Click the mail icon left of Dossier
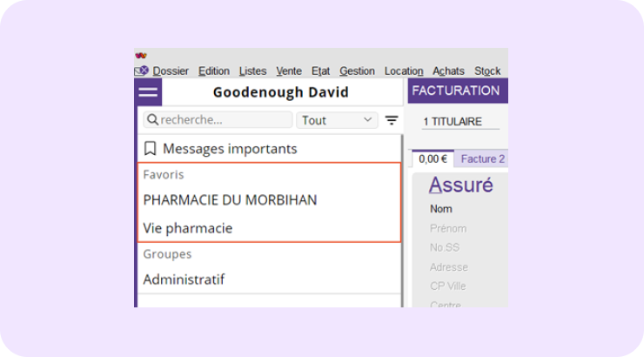The height and width of the screenshot is (357, 644). [142, 71]
